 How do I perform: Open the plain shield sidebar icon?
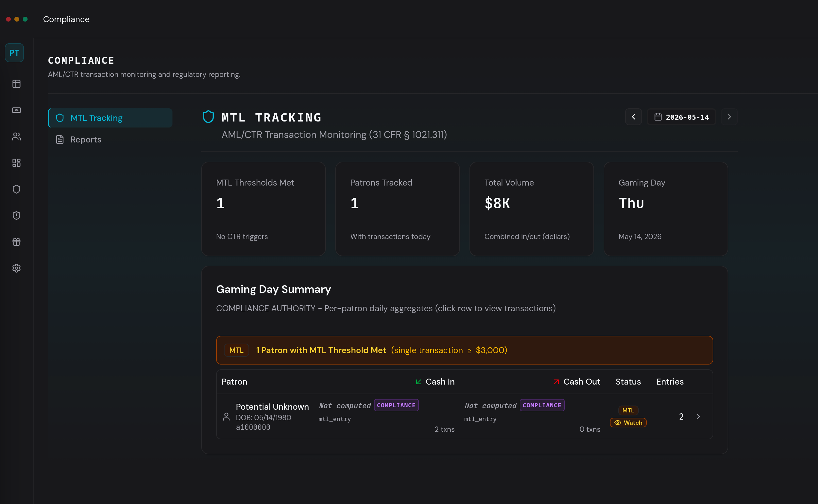pyautogui.click(x=16, y=189)
